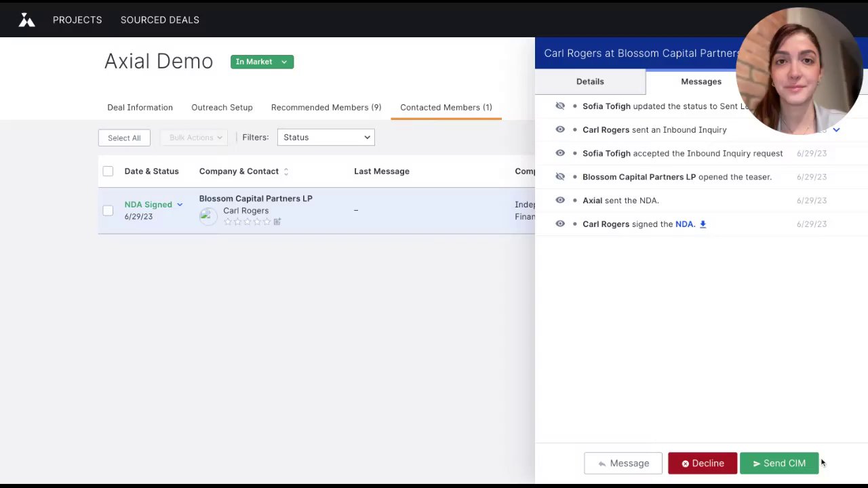Click the presenter webcam video bubble

click(800, 71)
